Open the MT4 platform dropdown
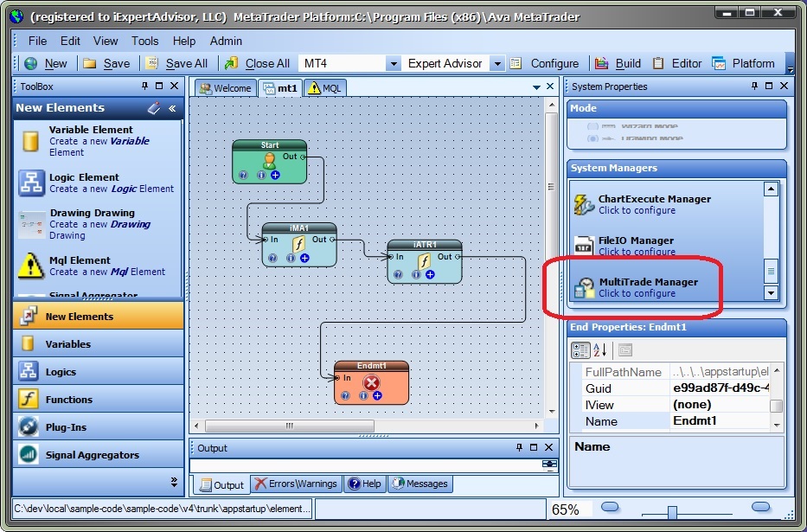Image resolution: width=807 pixels, height=532 pixels. [x=394, y=64]
